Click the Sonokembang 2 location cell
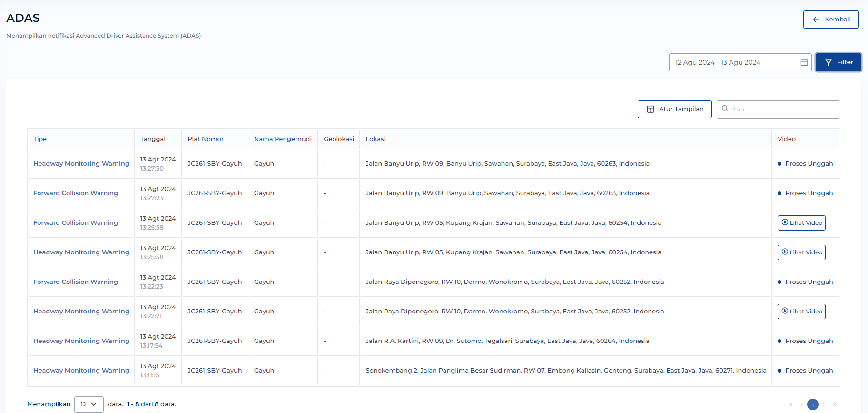 [x=566, y=371]
